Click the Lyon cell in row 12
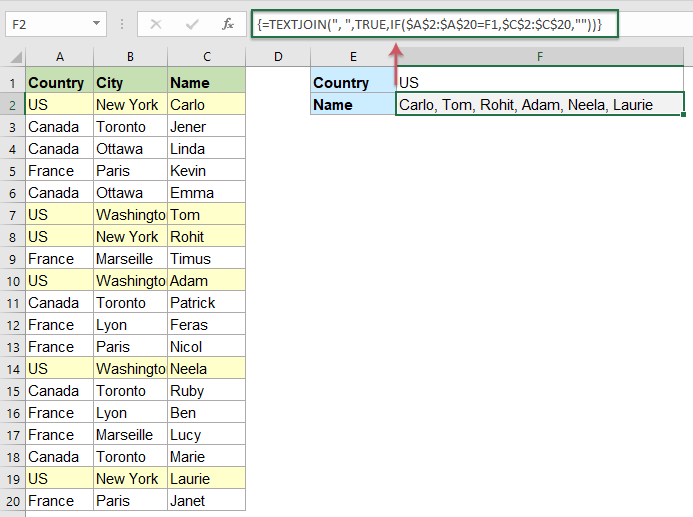 (130, 325)
